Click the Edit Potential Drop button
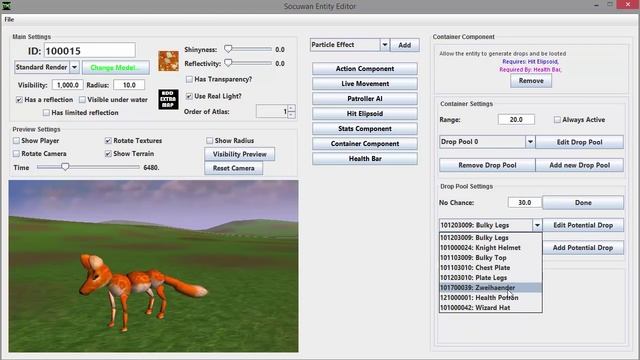 pyautogui.click(x=583, y=225)
